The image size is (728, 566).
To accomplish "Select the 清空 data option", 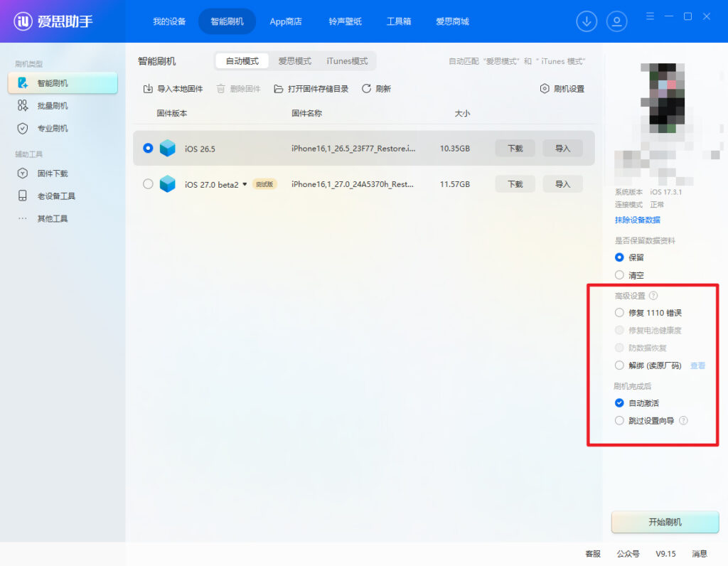I will point(619,275).
